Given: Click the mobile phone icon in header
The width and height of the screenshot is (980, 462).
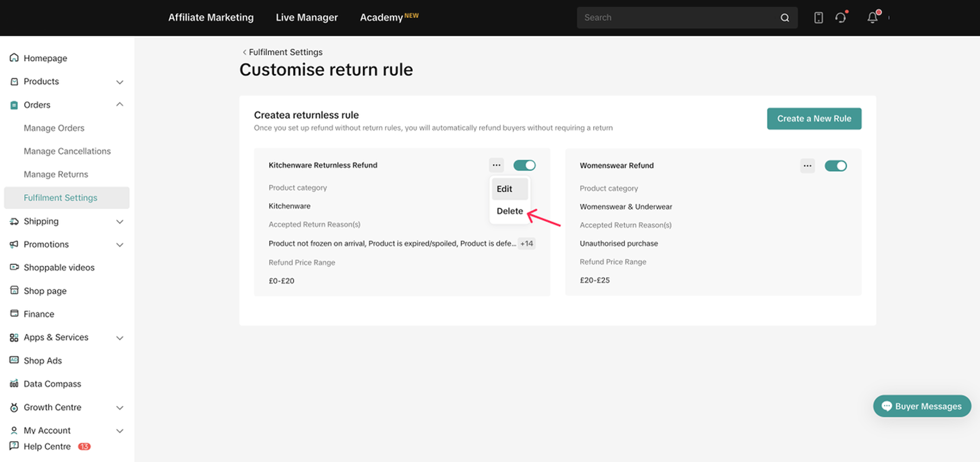Looking at the screenshot, I should 818,18.
